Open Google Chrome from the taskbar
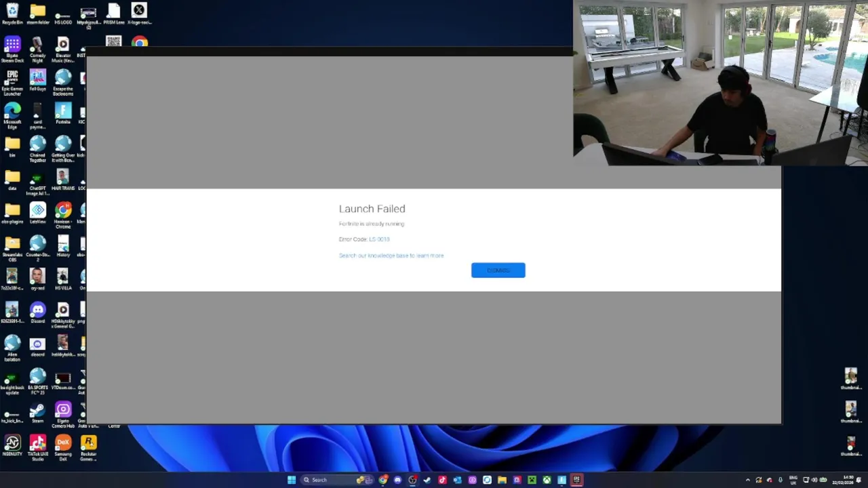Viewport: 868px width, 488px height. click(x=383, y=480)
